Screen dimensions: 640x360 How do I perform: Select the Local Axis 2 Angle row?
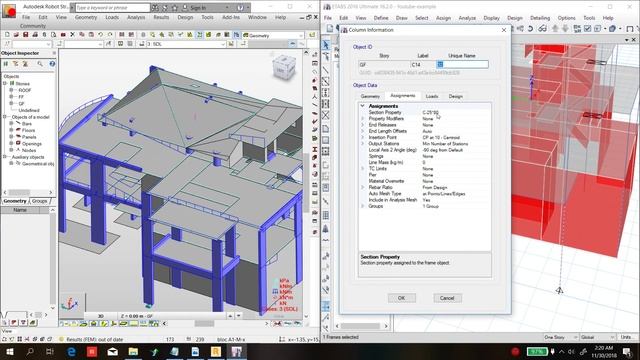424,150
